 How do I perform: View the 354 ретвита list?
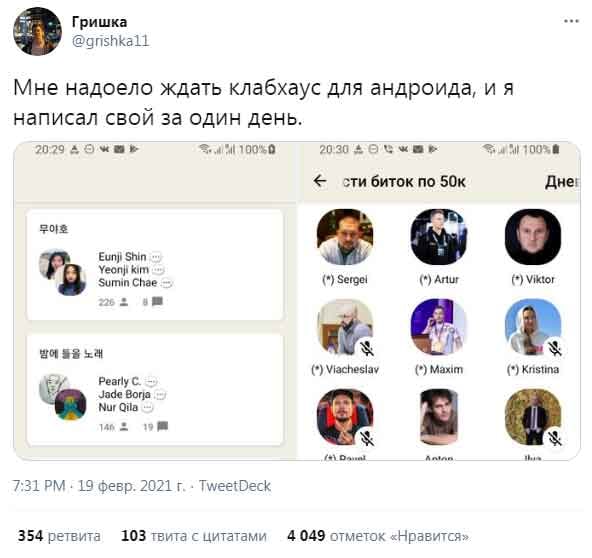tap(59, 536)
